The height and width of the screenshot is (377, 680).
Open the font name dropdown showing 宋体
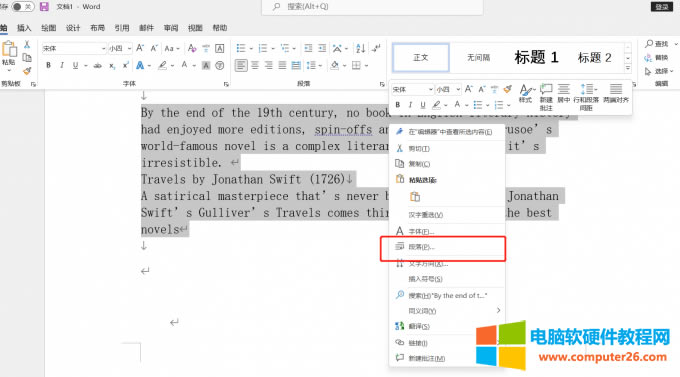click(74, 48)
